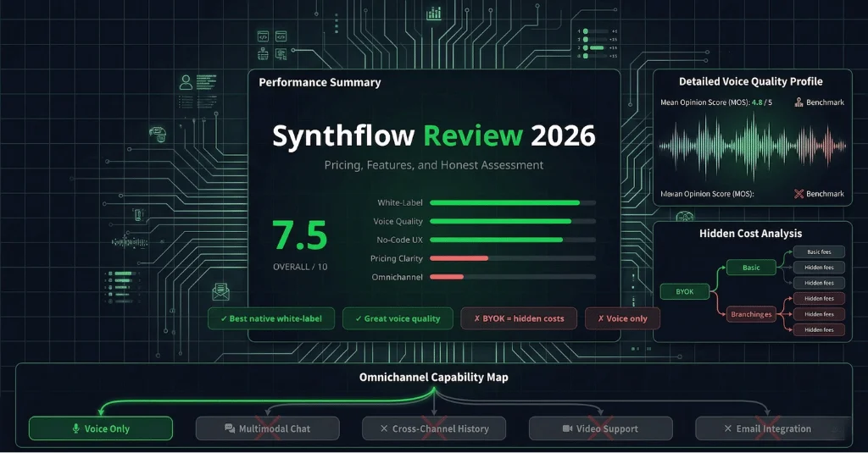Image resolution: width=868 pixels, height=453 pixels.
Task: Click the voice waveform graphic
Action: pyautogui.click(x=753, y=146)
